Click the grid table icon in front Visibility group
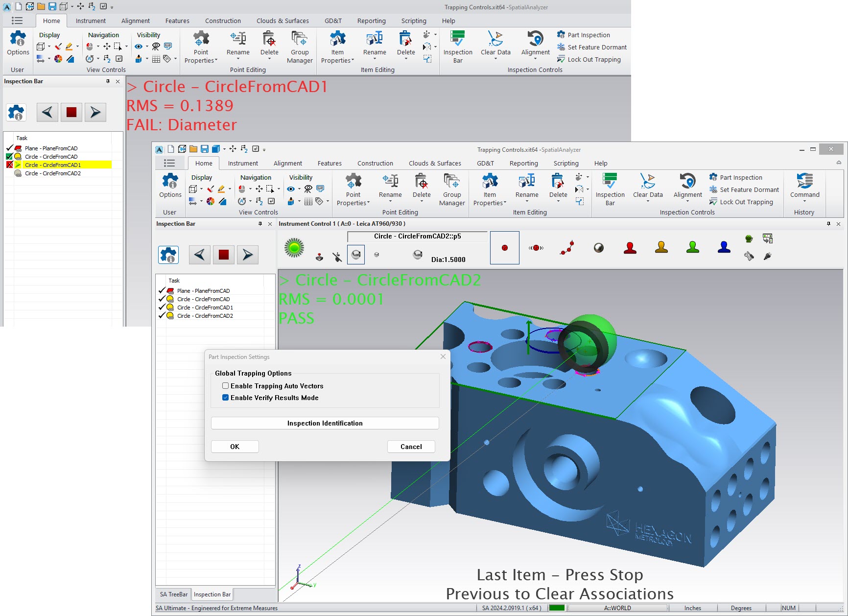The width and height of the screenshot is (848, 616). point(308,201)
